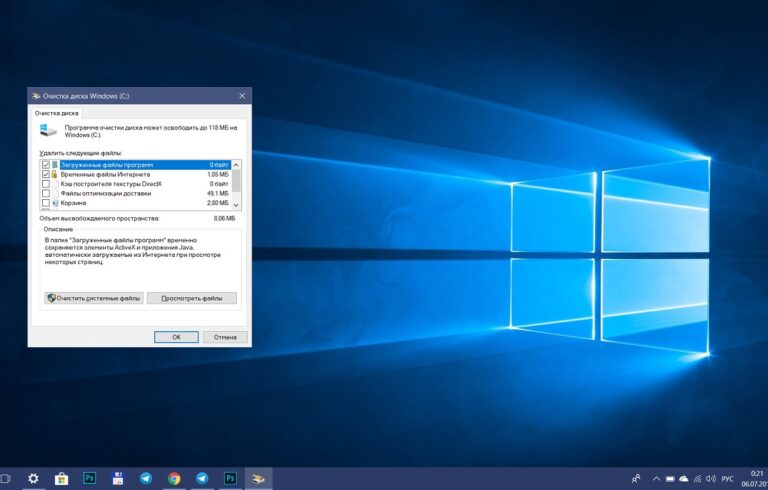The width and height of the screenshot is (768, 490).
Task: Select the Кэш построителя текстуры DirectX label
Action: 111,184
